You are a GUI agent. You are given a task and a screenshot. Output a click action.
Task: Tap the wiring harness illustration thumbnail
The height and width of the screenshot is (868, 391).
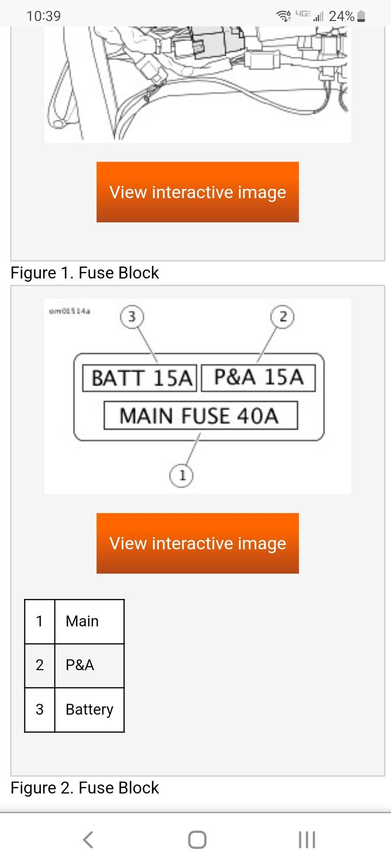pos(198,84)
